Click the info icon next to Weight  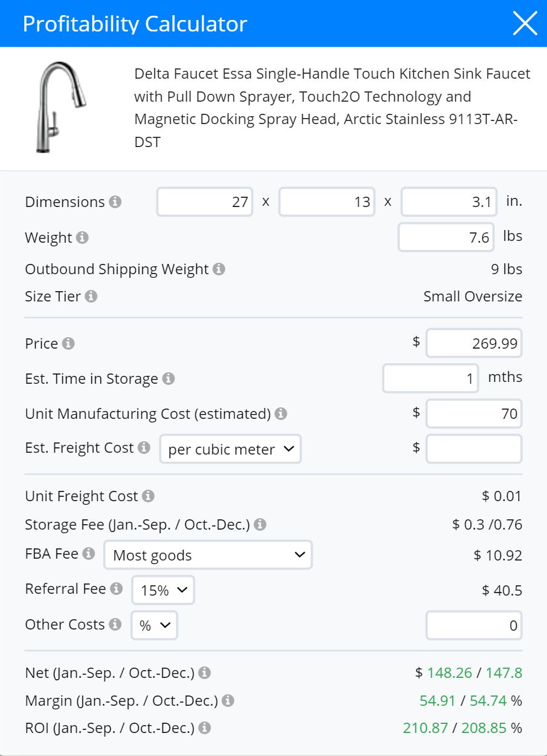[x=82, y=237]
